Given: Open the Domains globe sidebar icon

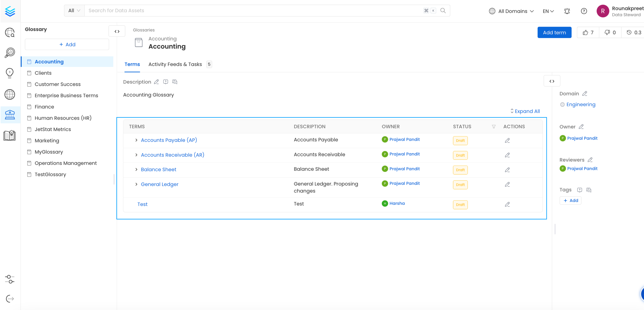Looking at the screenshot, I should click(x=10, y=94).
